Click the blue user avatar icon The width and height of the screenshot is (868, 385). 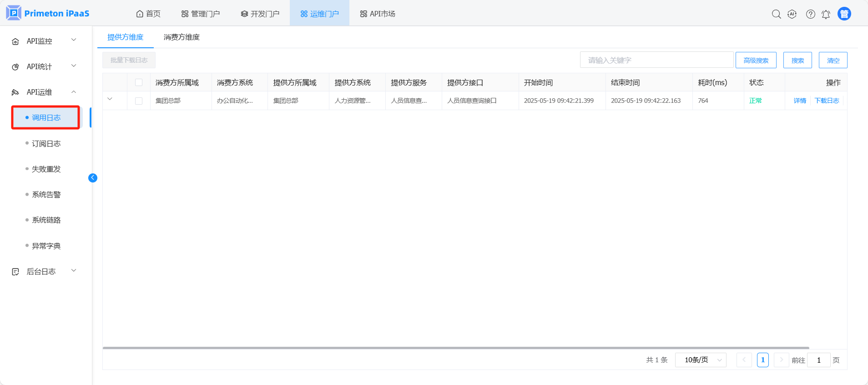(x=844, y=14)
